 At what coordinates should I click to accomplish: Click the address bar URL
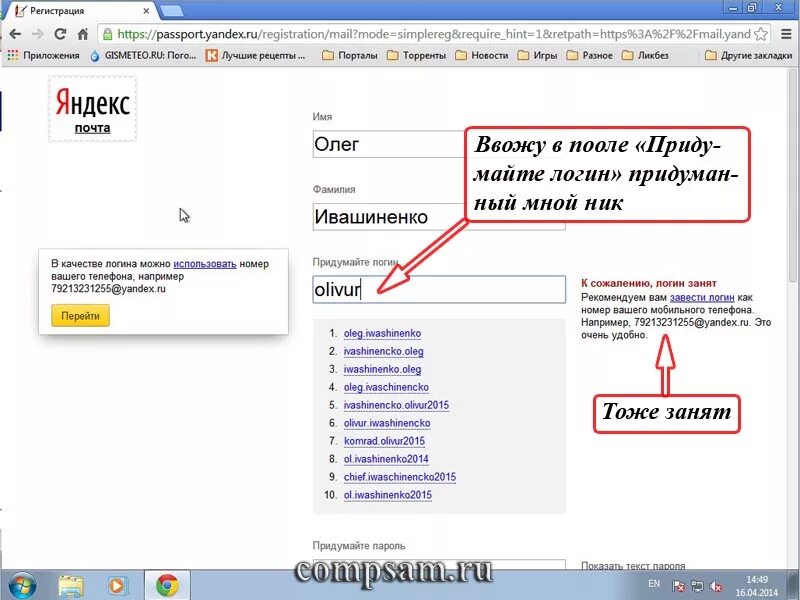tap(434, 34)
